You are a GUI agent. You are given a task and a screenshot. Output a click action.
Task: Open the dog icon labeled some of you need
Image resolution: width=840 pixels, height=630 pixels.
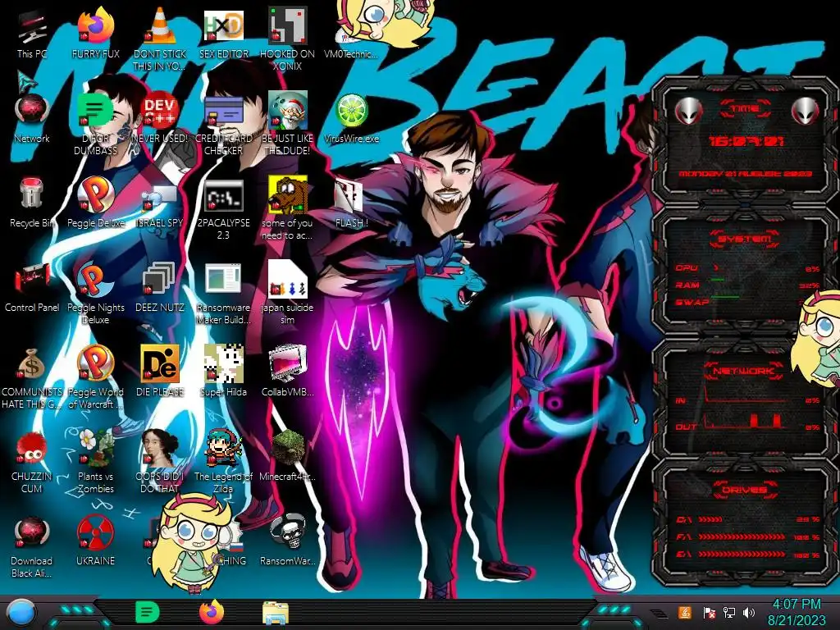(x=287, y=208)
